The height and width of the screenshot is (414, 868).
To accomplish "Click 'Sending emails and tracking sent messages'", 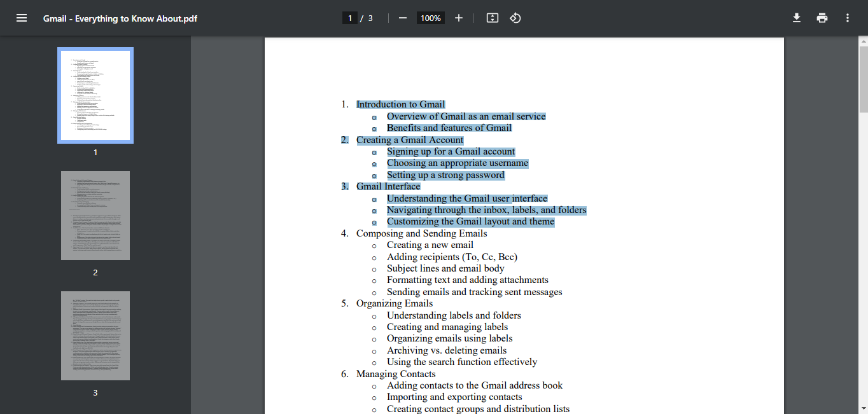I will coord(475,292).
